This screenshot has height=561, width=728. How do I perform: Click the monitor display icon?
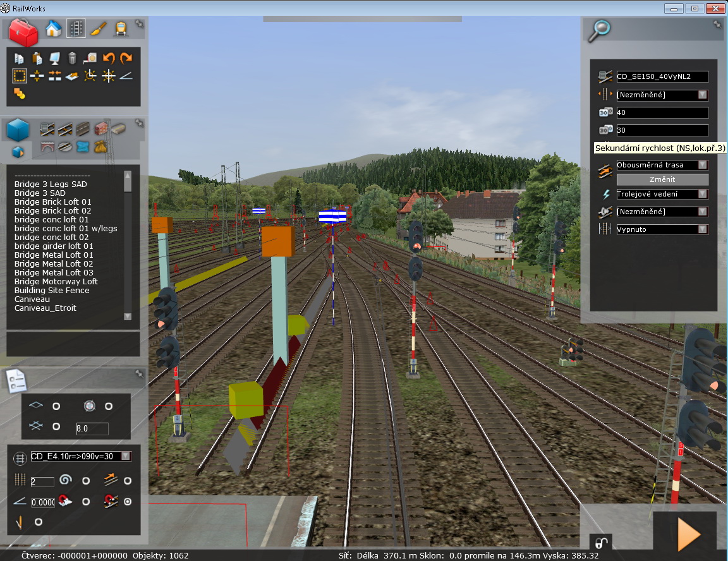coord(55,58)
